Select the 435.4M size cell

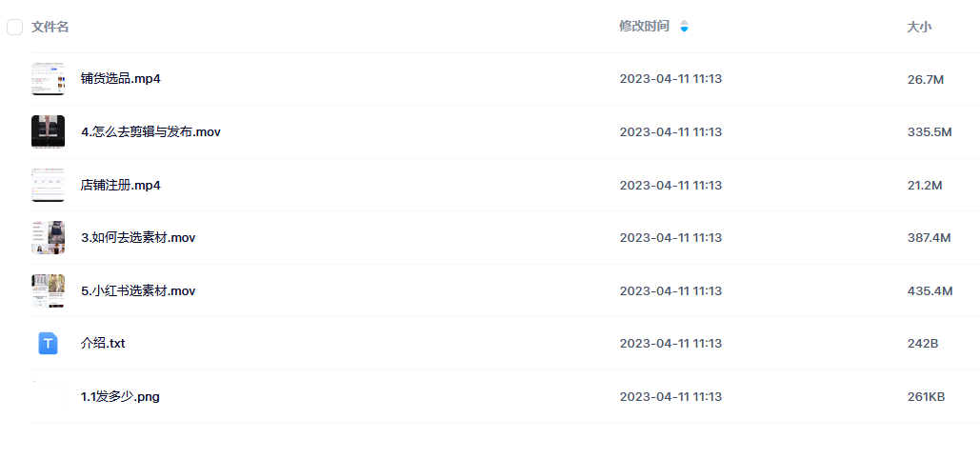point(930,290)
